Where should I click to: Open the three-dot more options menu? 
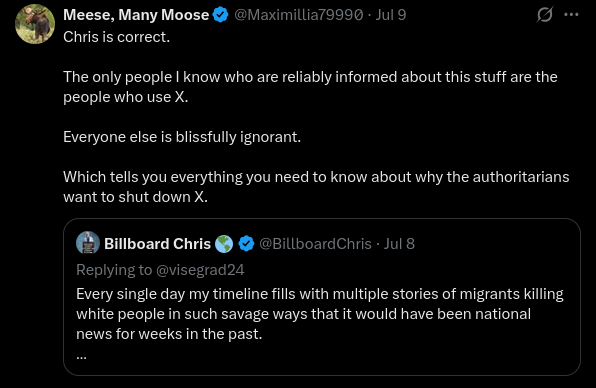tap(571, 15)
